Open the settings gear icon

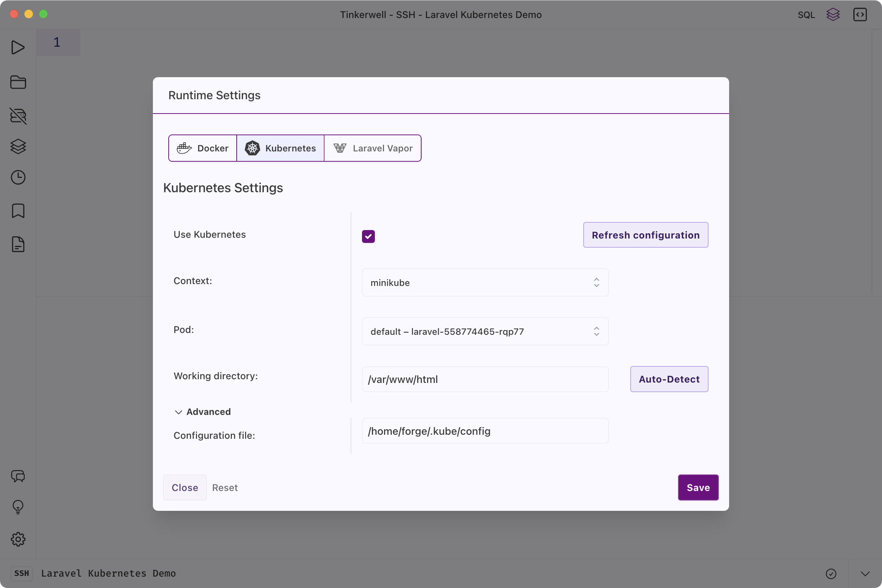tap(18, 539)
